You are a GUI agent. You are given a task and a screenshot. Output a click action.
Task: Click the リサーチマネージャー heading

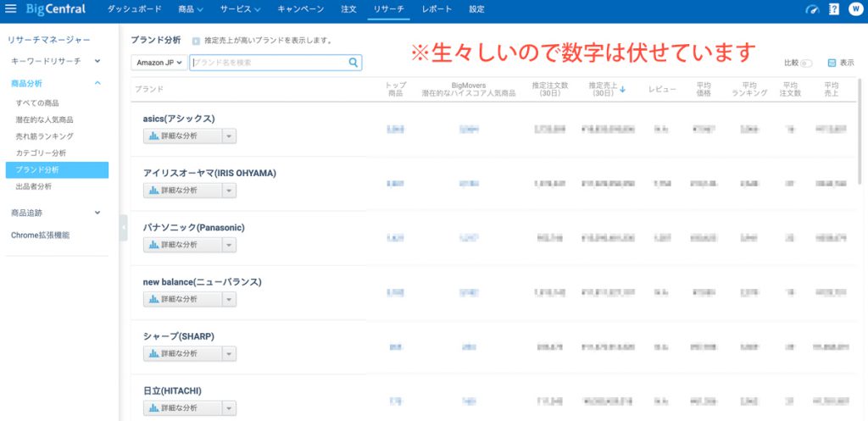coord(48,40)
